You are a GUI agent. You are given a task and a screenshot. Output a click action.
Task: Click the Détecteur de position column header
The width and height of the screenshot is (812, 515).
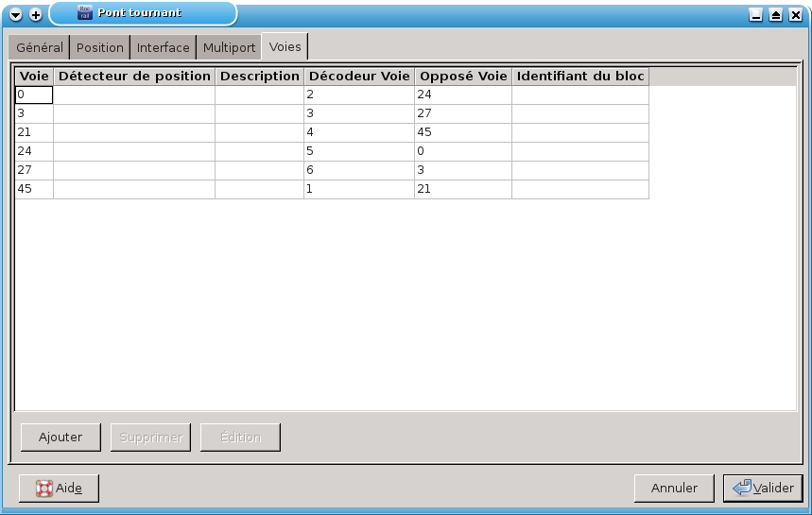134,76
